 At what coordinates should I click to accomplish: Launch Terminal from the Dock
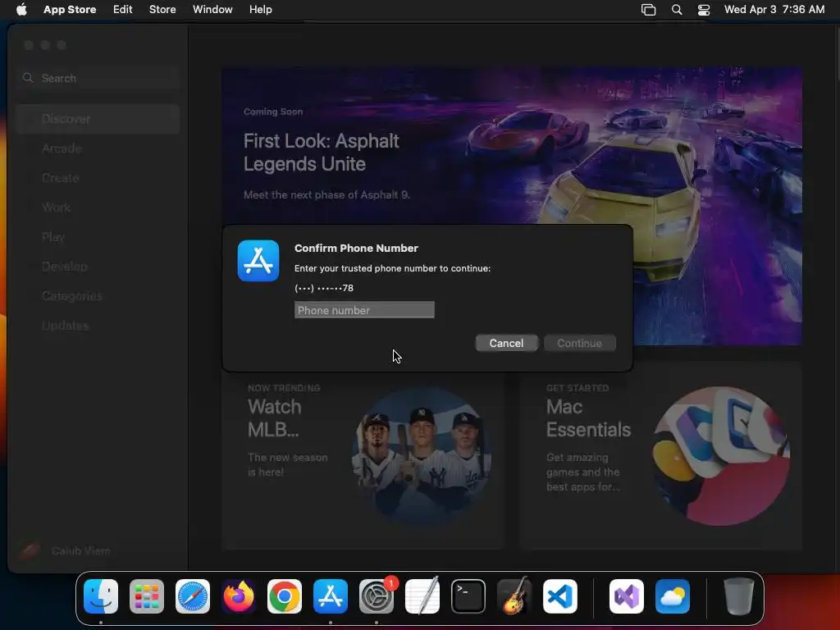(468, 596)
